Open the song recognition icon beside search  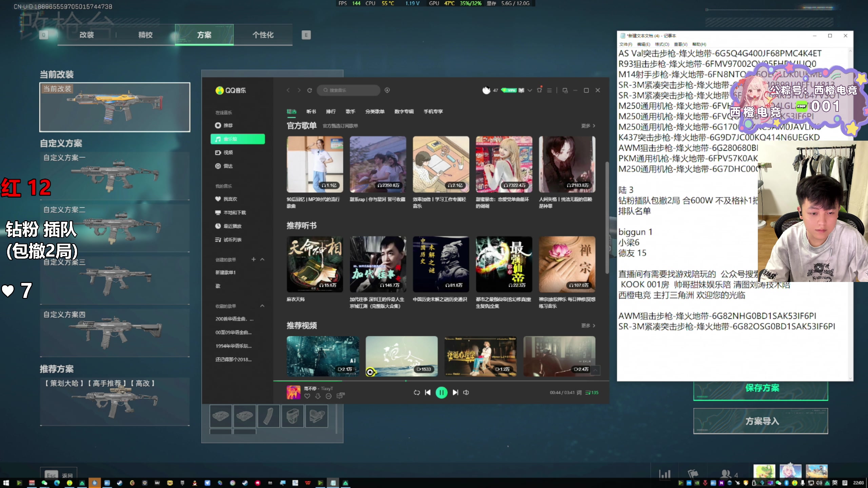(x=387, y=90)
